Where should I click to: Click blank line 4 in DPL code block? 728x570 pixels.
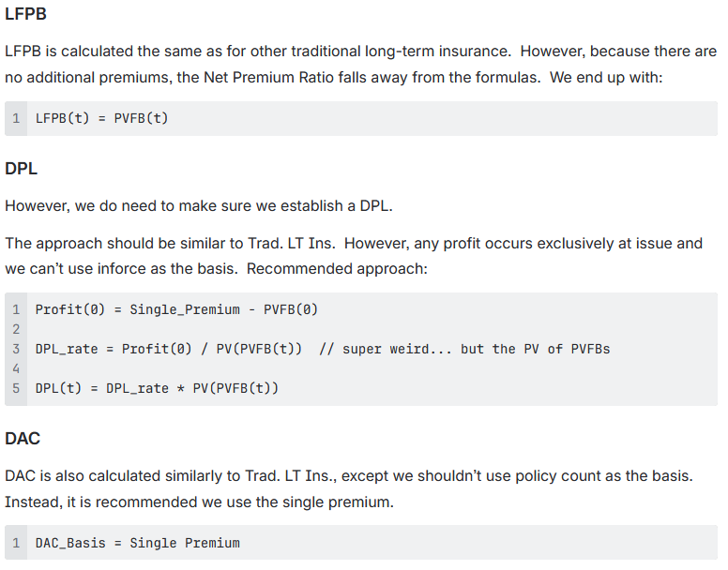[17, 368]
